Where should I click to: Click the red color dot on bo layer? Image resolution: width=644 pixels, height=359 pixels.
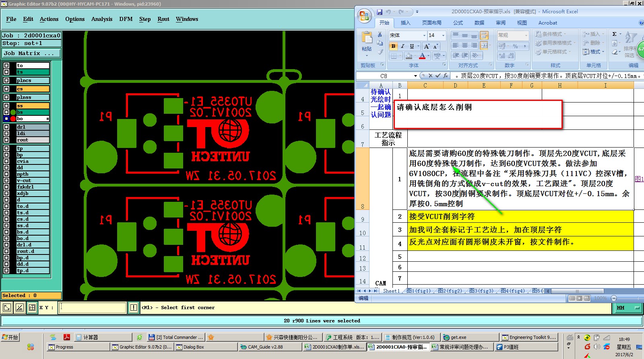(13, 119)
